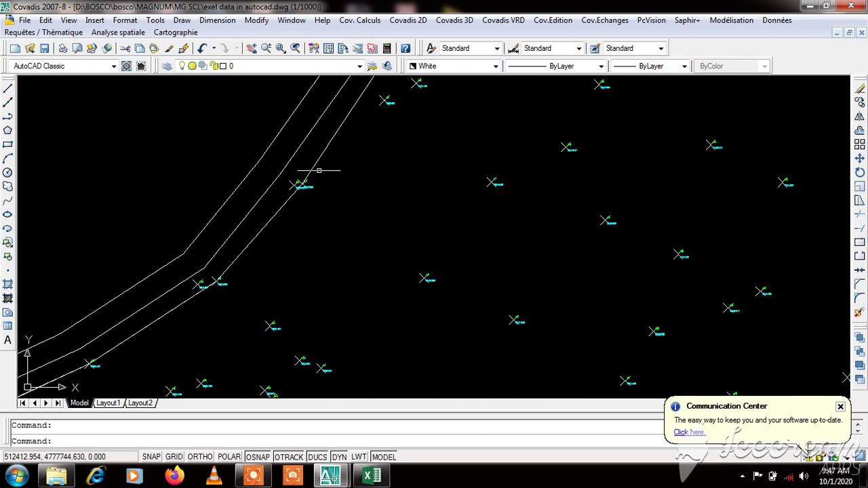Open the QuickCalc calculator icon
This screenshot has width=868, height=488.
387,48
